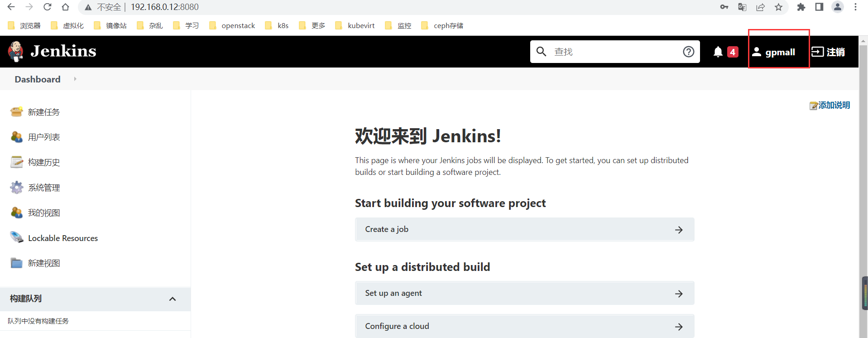The image size is (868, 338).
Task: Select 新建任务 in the sidebar
Action: point(44,112)
